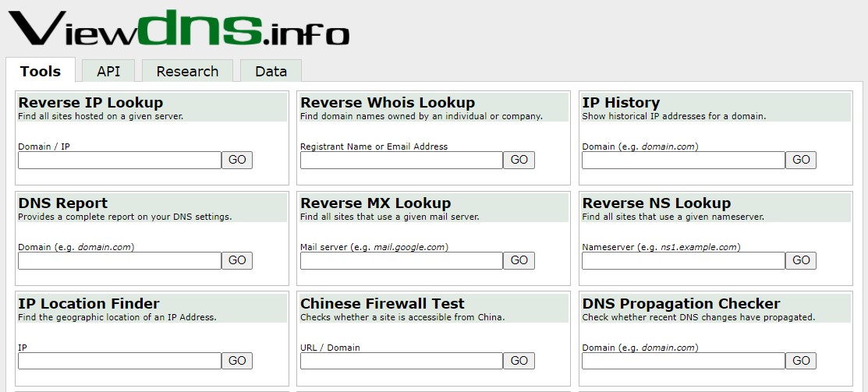Start Chinese Firewall Test with GO
The height and width of the screenshot is (392, 868).
tap(519, 361)
